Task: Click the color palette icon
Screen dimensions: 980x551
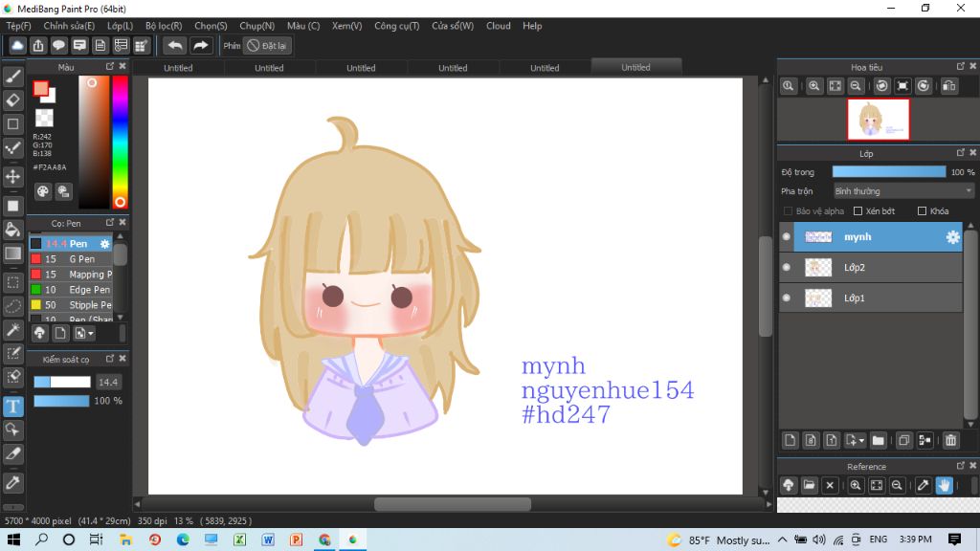Action: coord(42,191)
